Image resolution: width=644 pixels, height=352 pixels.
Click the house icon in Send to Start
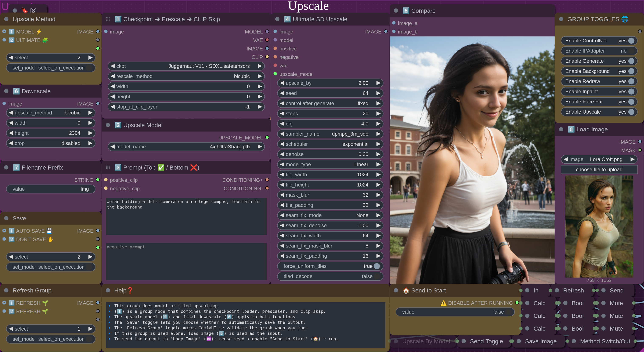click(406, 290)
